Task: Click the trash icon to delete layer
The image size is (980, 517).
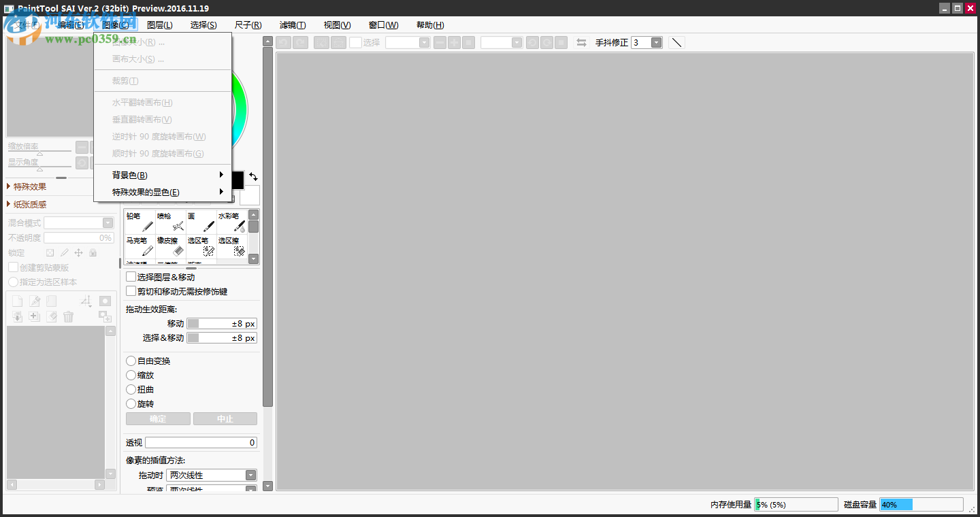Action: click(68, 316)
